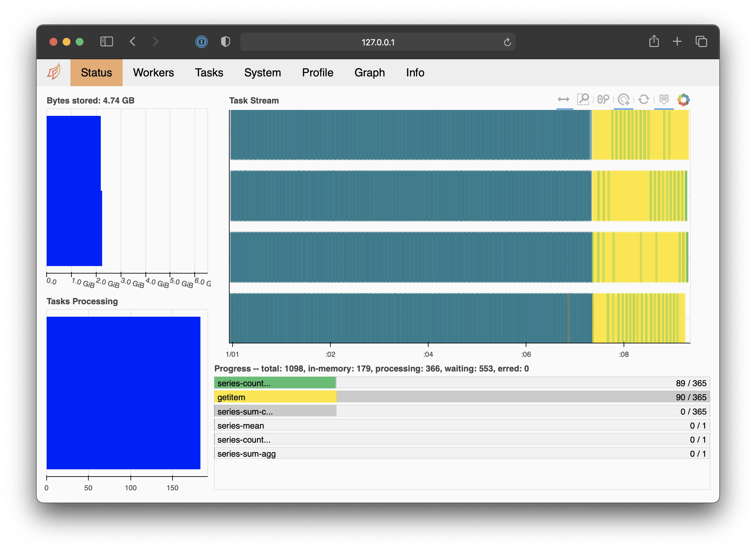Select the Box Zoom tool
The height and width of the screenshot is (551, 756).
[x=584, y=99]
